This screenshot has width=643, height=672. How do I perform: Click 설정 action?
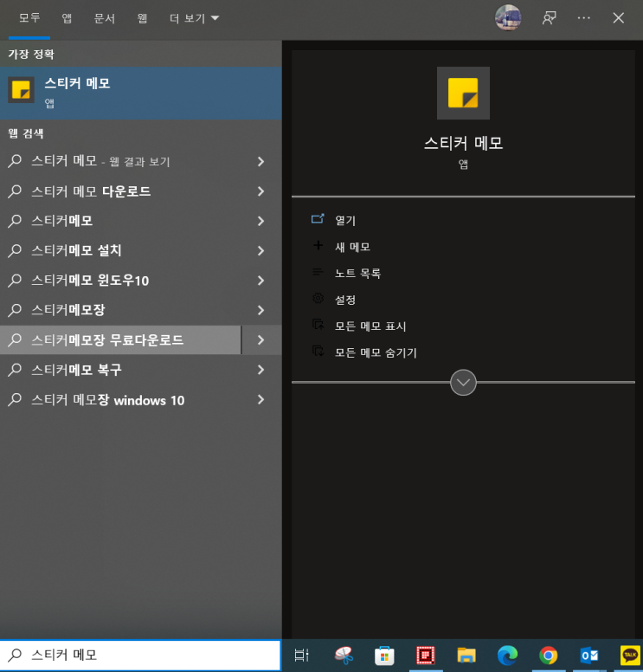345,300
